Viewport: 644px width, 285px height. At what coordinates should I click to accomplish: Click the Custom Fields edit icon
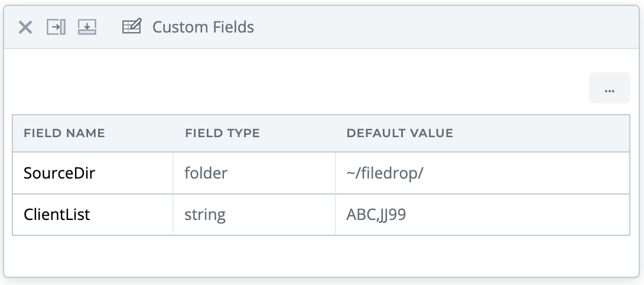coord(132,27)
